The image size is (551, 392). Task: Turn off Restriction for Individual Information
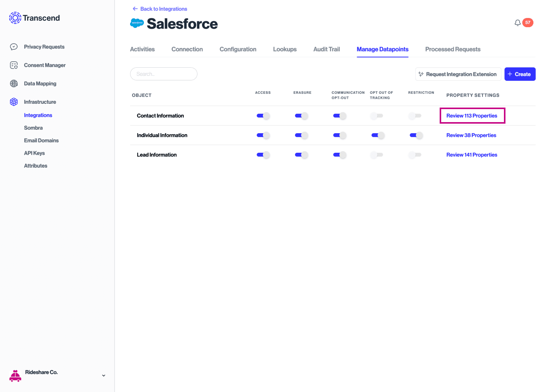pos(416,135)
